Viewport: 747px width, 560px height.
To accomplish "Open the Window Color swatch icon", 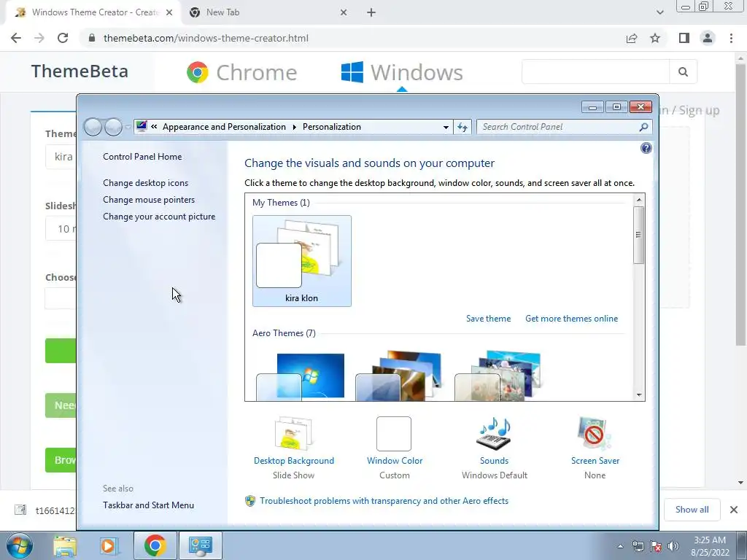I will (394, 434).
